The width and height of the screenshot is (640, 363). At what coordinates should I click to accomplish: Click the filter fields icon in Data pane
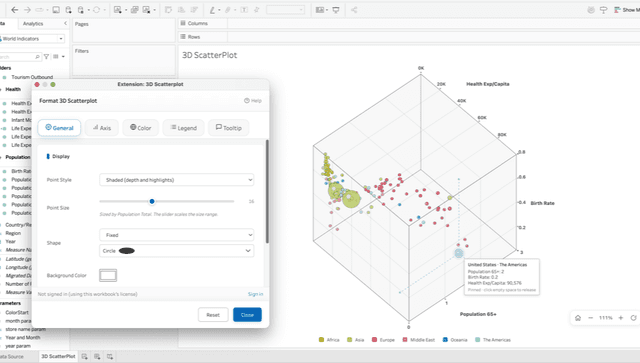click(47, 57)
